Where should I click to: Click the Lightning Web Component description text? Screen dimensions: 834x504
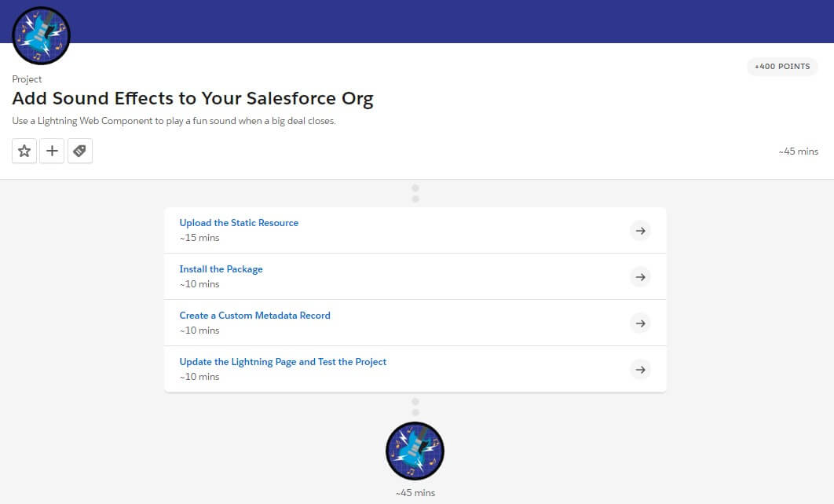pyautogui.click(x=174, y=121)
